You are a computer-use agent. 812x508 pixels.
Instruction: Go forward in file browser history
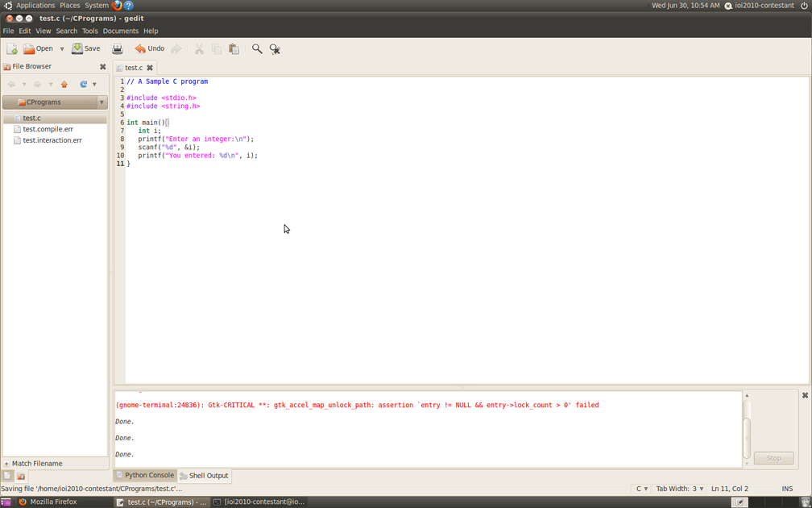pyautogui.click(x=37, y=84)
